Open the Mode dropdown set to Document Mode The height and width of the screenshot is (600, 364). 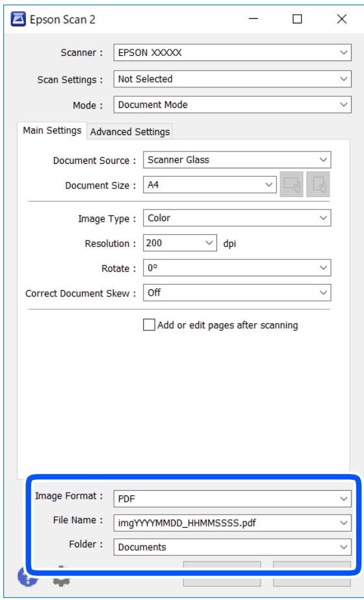click(232, 105)
